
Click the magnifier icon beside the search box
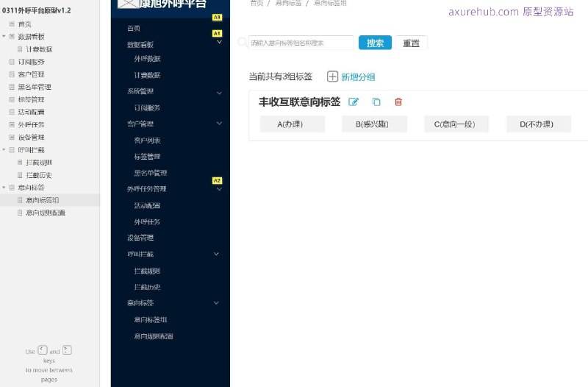243,42
